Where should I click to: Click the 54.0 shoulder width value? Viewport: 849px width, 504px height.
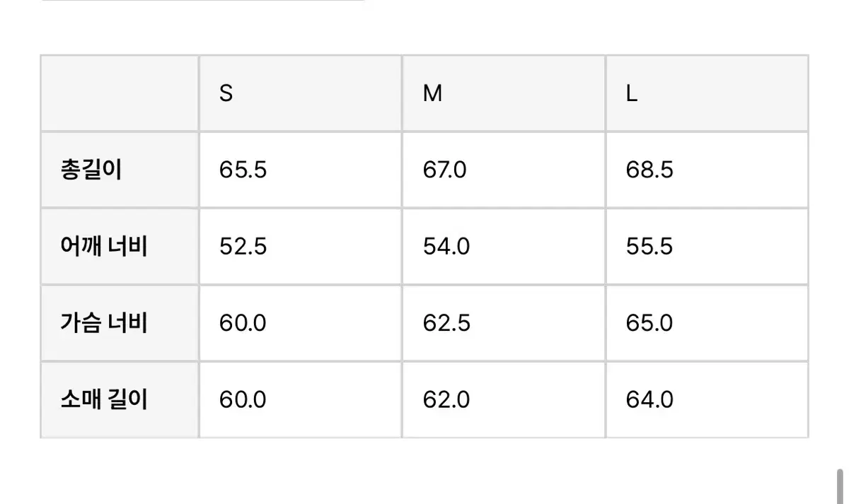tap(445, 247)
